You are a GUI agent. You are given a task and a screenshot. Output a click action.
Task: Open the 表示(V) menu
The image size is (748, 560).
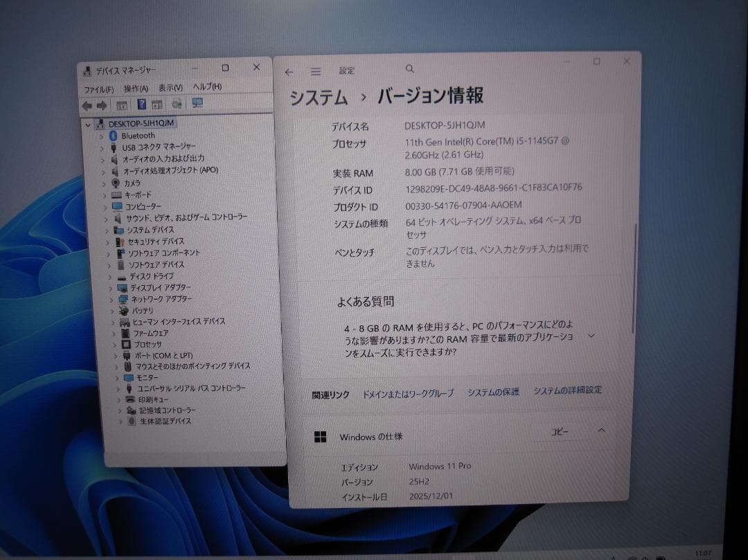[x=170, y=88]
